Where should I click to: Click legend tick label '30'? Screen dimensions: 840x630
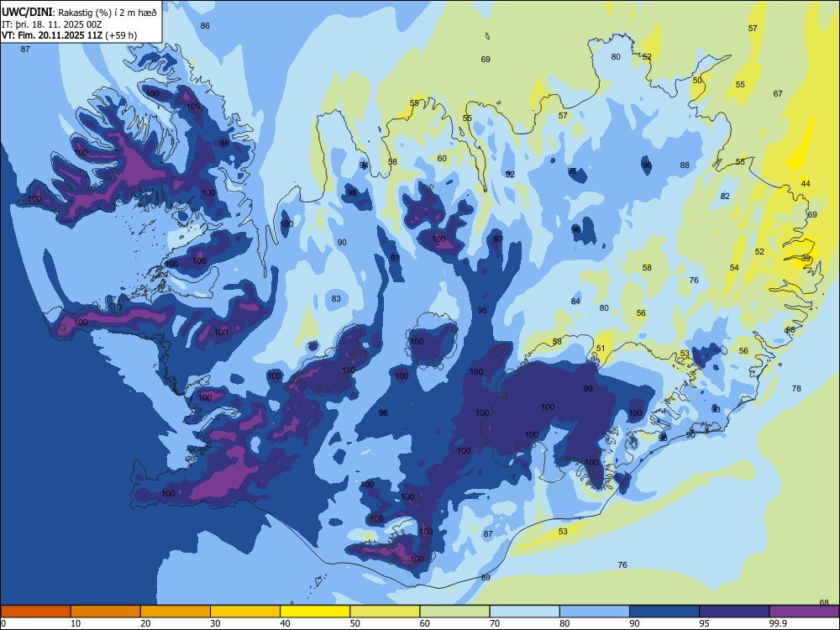(x=215, y=623)
